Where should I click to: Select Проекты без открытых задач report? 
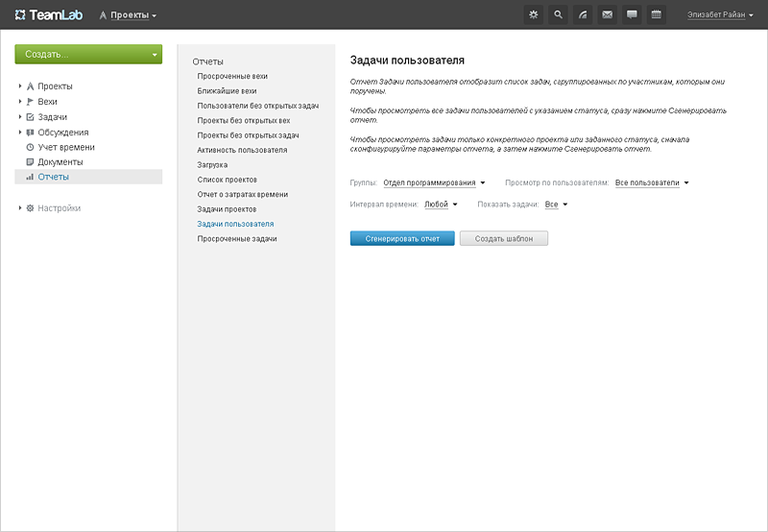point(248,135)
